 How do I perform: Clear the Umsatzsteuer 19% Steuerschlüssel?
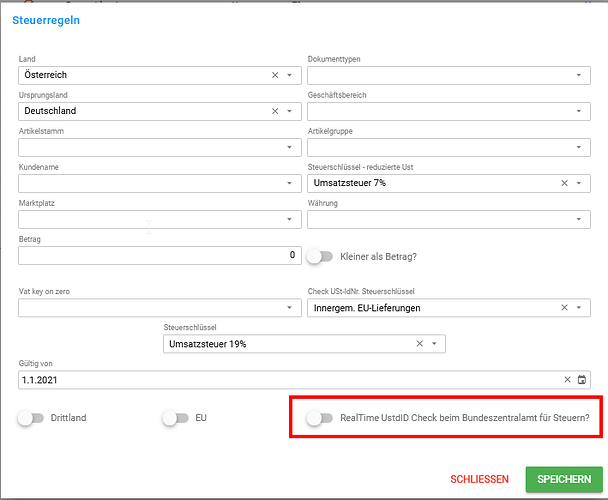tap(420, 344)
